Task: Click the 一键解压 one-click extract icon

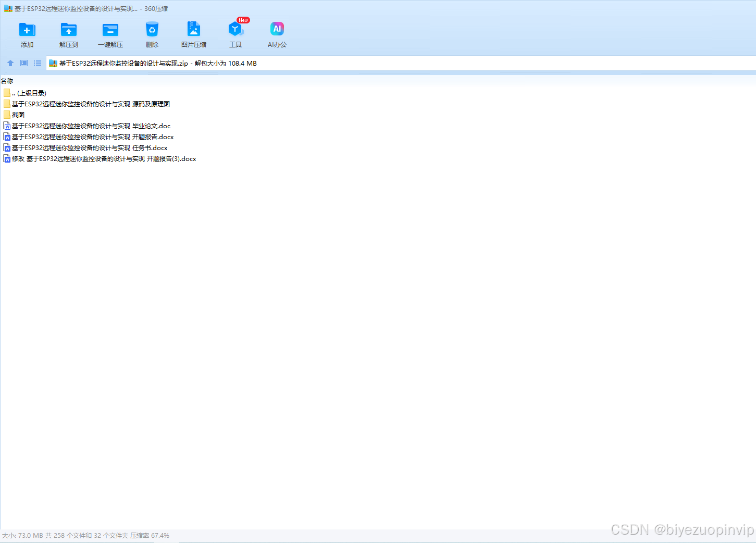Action: coord(110,30)
